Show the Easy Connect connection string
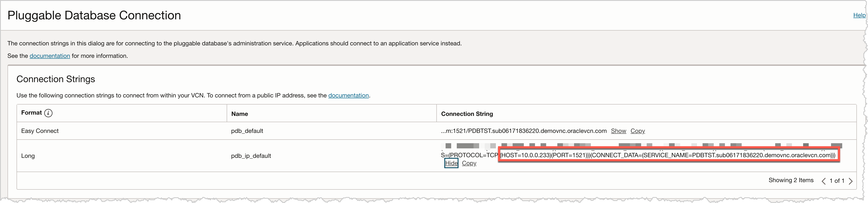 [x=618, y=131]
